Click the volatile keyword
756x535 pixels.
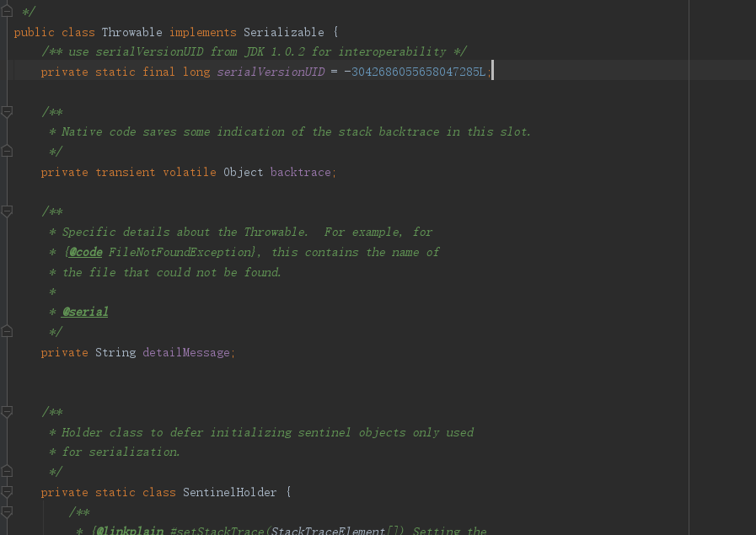pyautogui.click(x=190, y=172)
